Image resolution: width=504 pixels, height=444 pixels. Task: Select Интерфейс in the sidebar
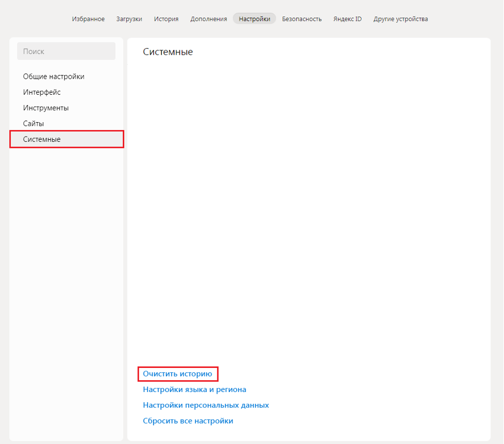42,92
